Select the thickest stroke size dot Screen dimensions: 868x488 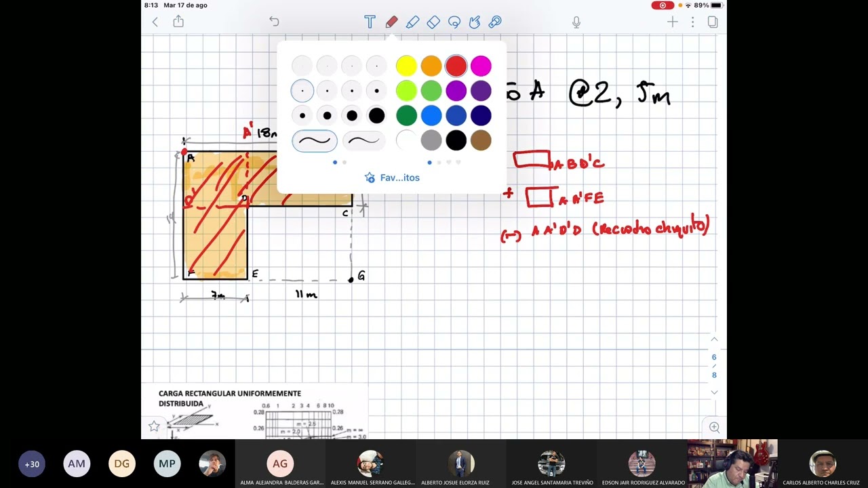point(376,115)
